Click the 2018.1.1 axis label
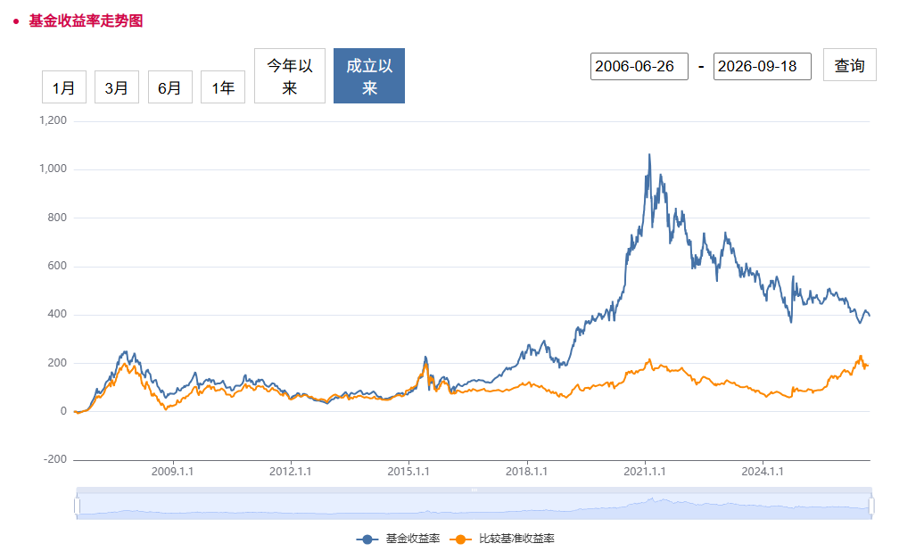 coord(526,472)
